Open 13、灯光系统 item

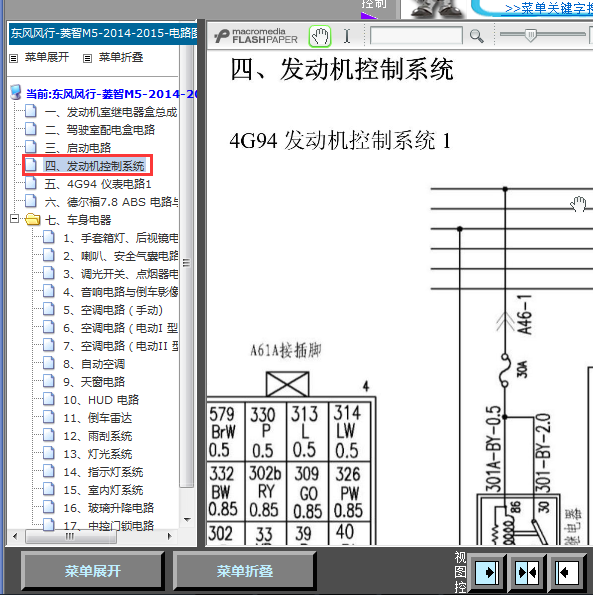coord(98,454)
